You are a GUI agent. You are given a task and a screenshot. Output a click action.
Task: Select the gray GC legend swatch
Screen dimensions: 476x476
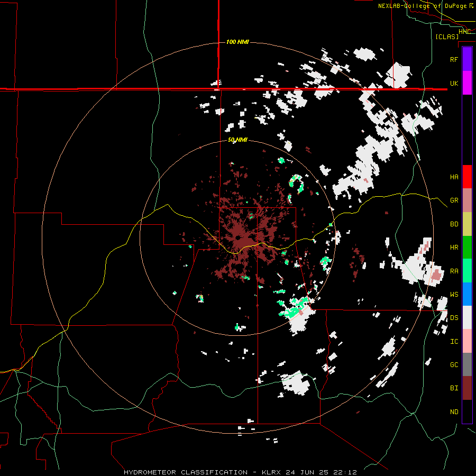467,364
